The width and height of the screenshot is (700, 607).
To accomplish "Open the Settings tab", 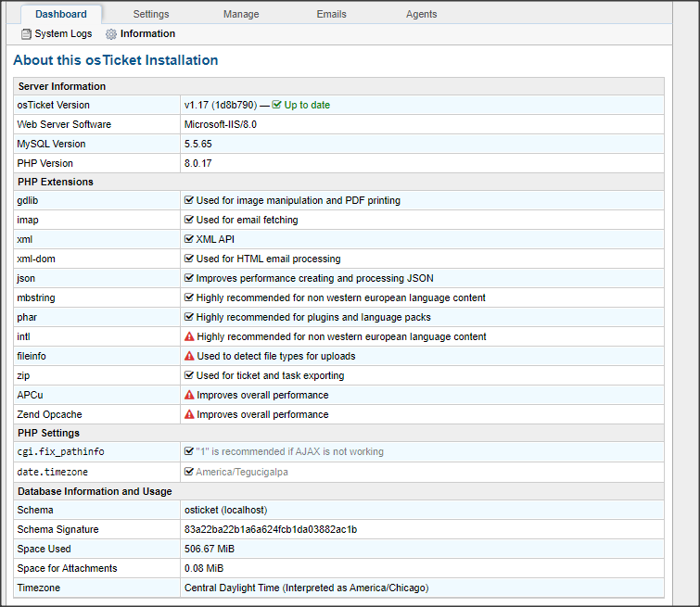I will coord(151,14).
